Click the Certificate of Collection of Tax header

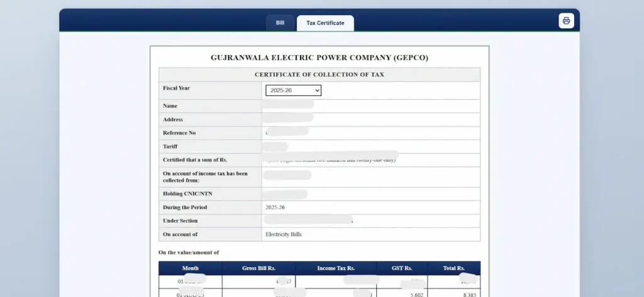coord(319,75)
